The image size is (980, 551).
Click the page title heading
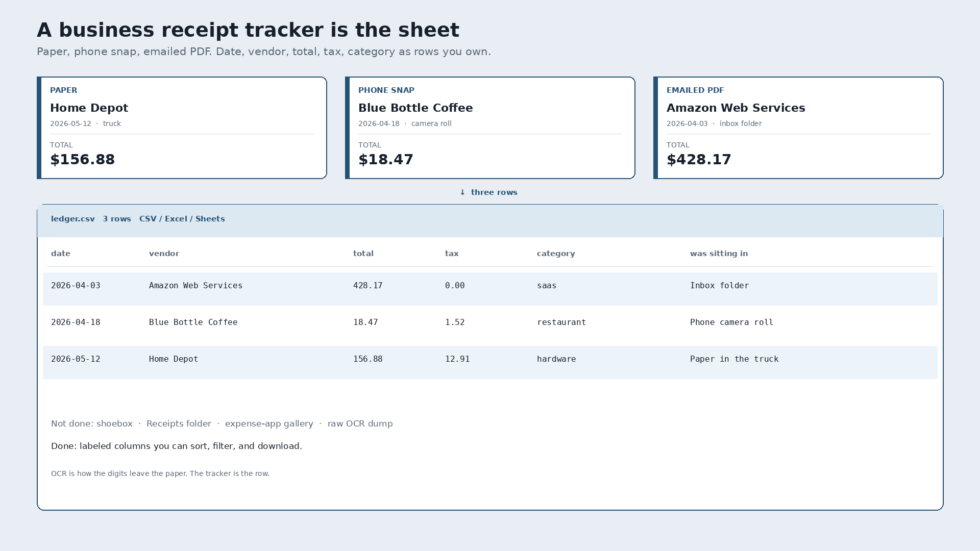[248, 30]
